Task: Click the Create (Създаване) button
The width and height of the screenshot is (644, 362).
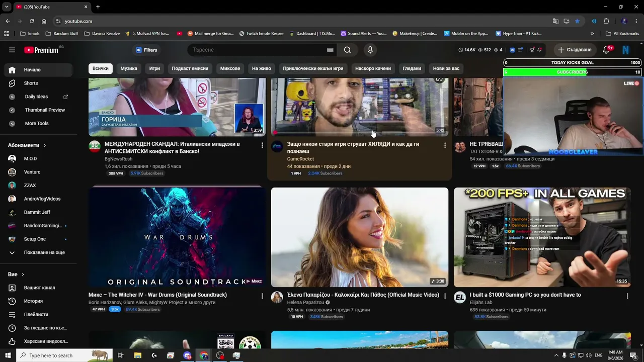Action: [x=575, y=50]
